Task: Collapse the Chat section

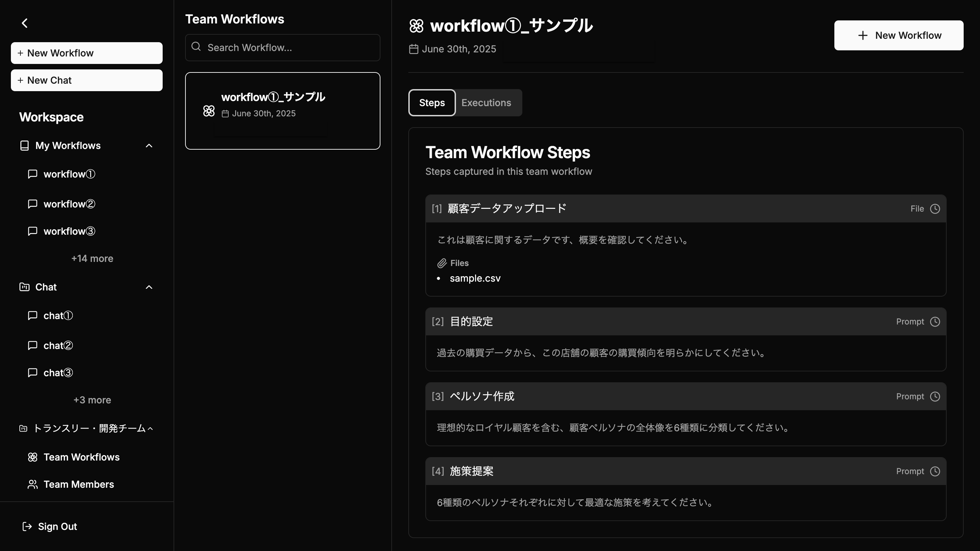Action: click(x=149, y=287)
